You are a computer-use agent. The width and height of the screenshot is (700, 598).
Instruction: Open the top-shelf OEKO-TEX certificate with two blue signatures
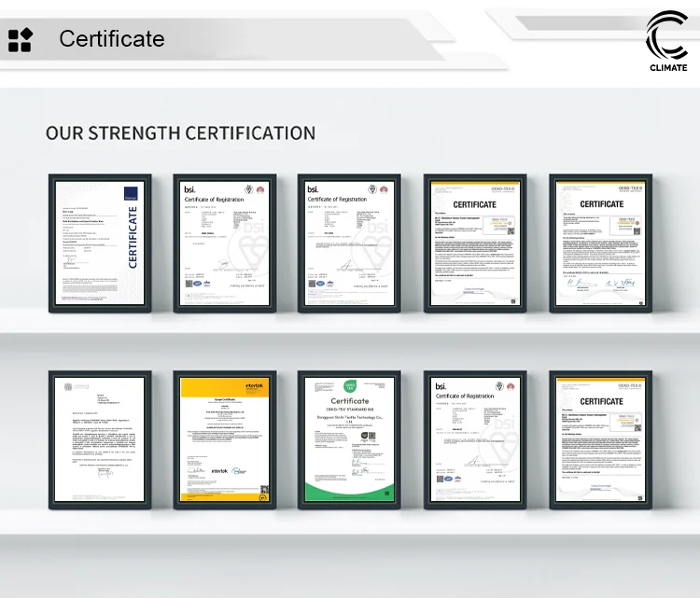(600, 243)
